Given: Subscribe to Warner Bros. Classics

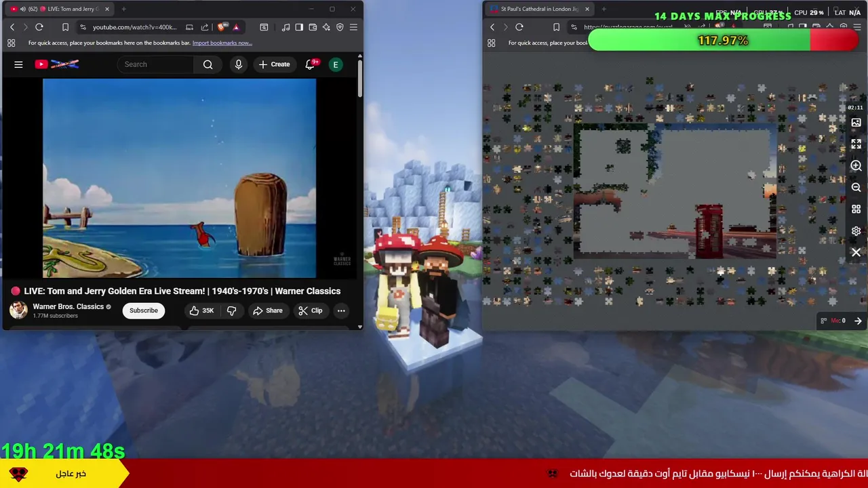Looking at the screenshot, I should pyautogui.click(x=144, y=310).
